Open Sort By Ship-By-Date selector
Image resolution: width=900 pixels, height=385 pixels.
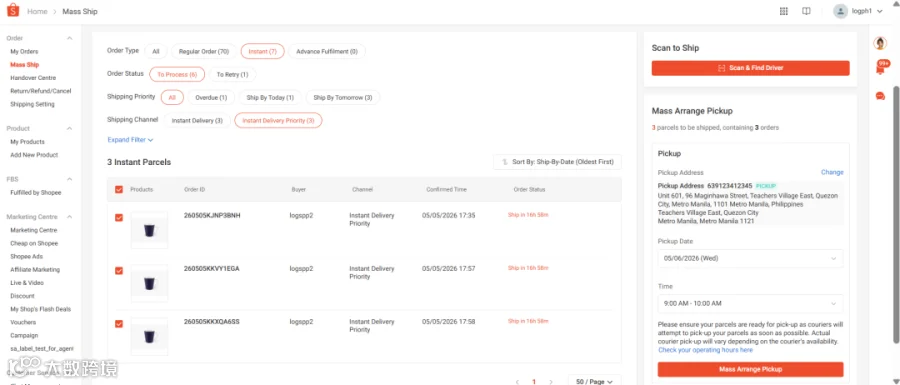coord(557,162)
